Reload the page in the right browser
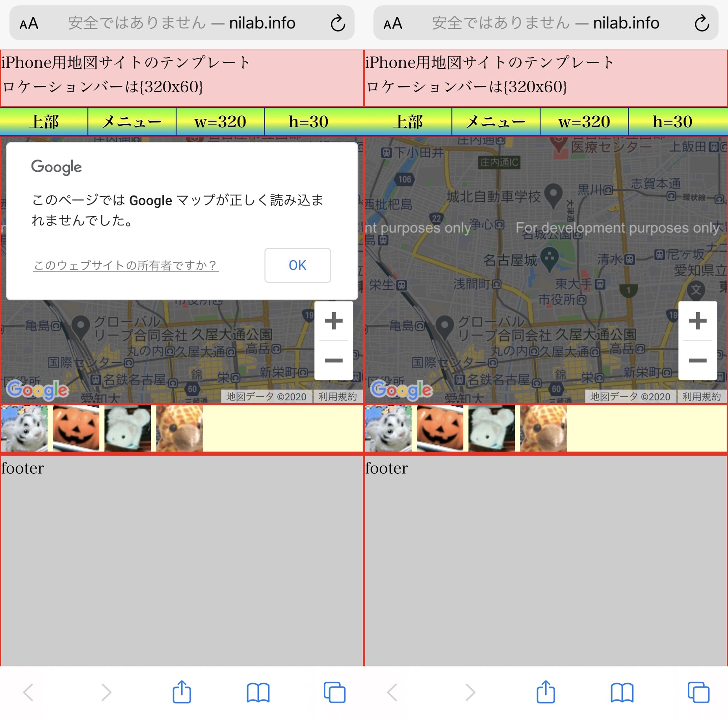728x720 pixels. 702,23
